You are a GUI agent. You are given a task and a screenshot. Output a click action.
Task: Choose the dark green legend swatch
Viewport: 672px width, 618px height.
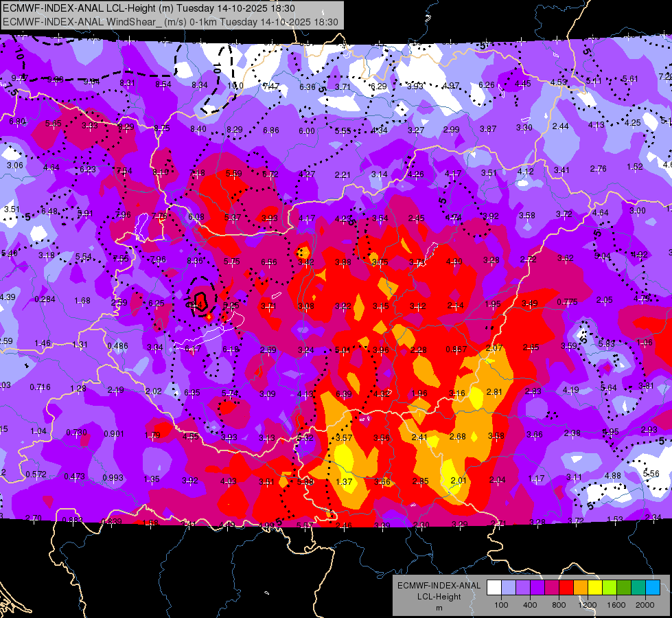623,588
